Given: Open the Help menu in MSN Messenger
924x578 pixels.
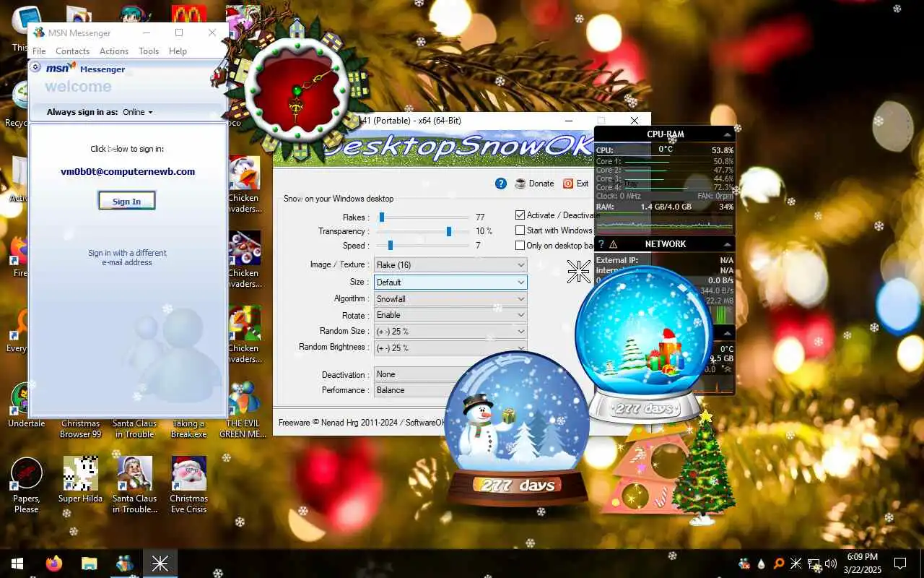Looking at the screenshot, I should 178,51.
